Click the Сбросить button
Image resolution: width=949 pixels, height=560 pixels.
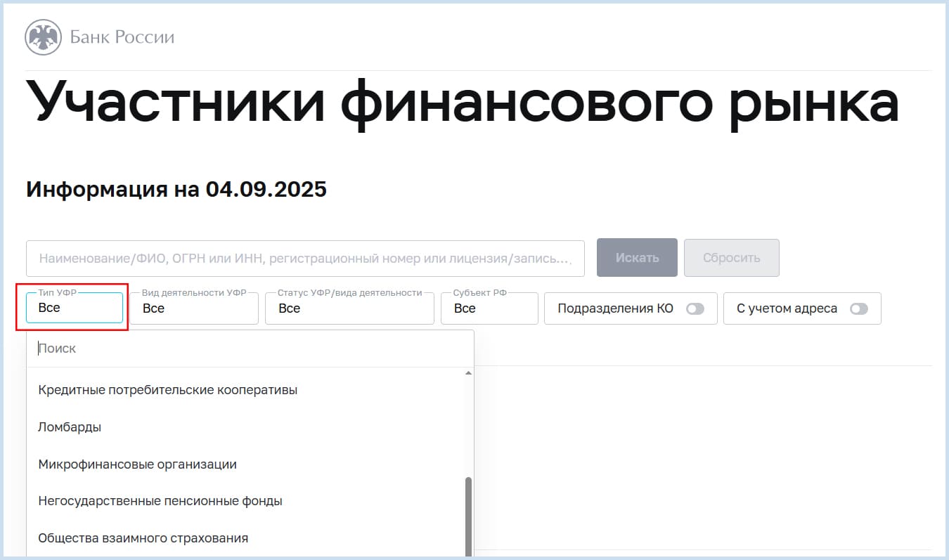tap(731, 258)
